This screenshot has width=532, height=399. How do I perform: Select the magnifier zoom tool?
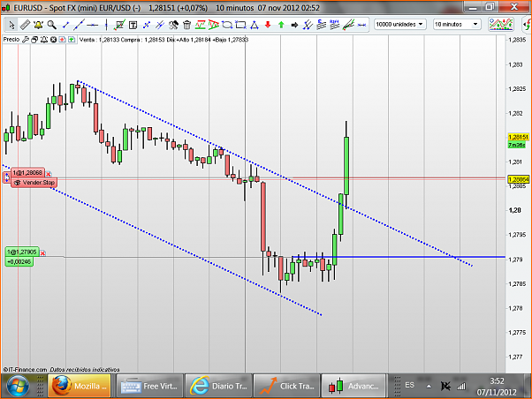tap(51, 25)
